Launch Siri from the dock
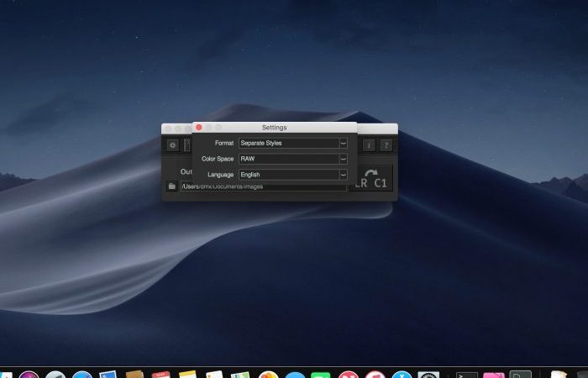This screenshot has width=588, height=378. tap(29, 375)
